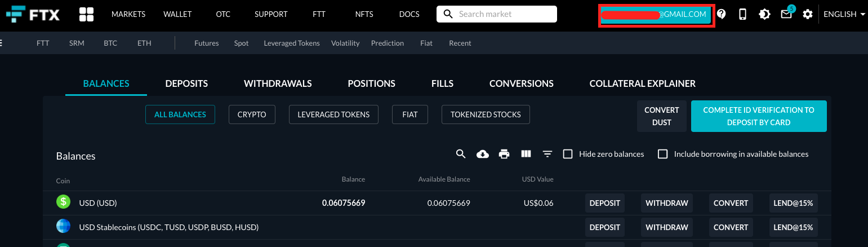868x247 pixels.
Task: Click the search icon in market search
Action: [448, 14]
